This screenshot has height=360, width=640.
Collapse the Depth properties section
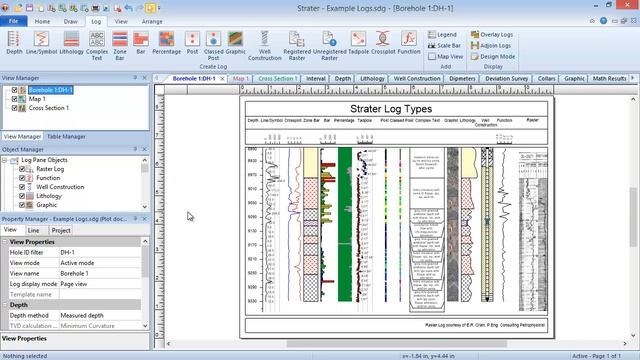(5, 305)
